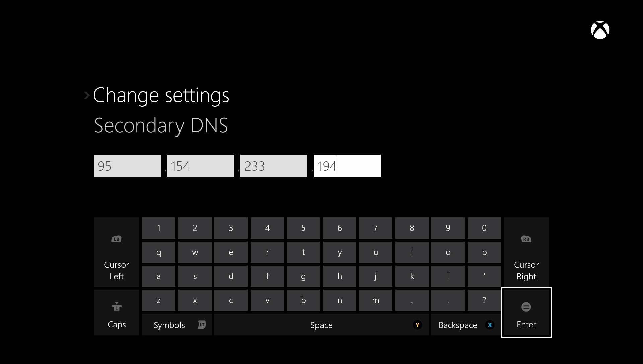Click the Y button Space icon
The width and height of the screenshot is (643, 364).
tap(417, 325)
